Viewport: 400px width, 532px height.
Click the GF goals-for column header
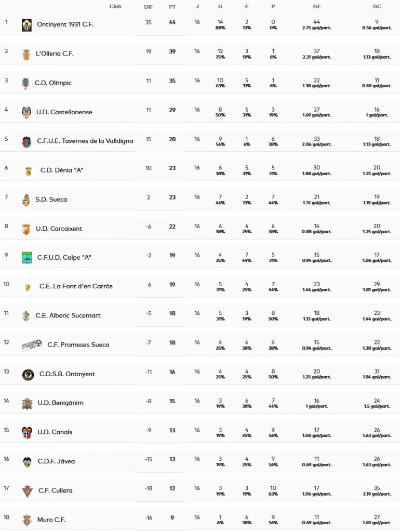click(316, 7)
